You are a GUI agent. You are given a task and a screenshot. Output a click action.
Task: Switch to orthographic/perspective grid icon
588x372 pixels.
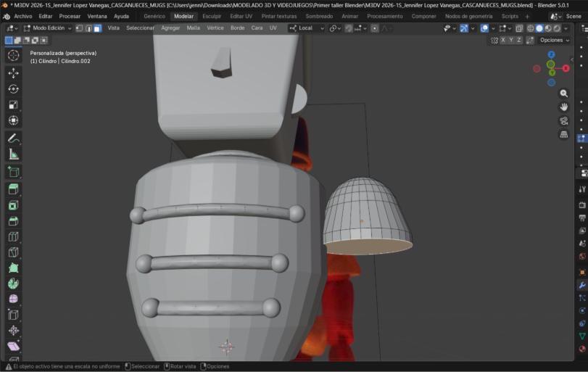click(x=563, y=134)
